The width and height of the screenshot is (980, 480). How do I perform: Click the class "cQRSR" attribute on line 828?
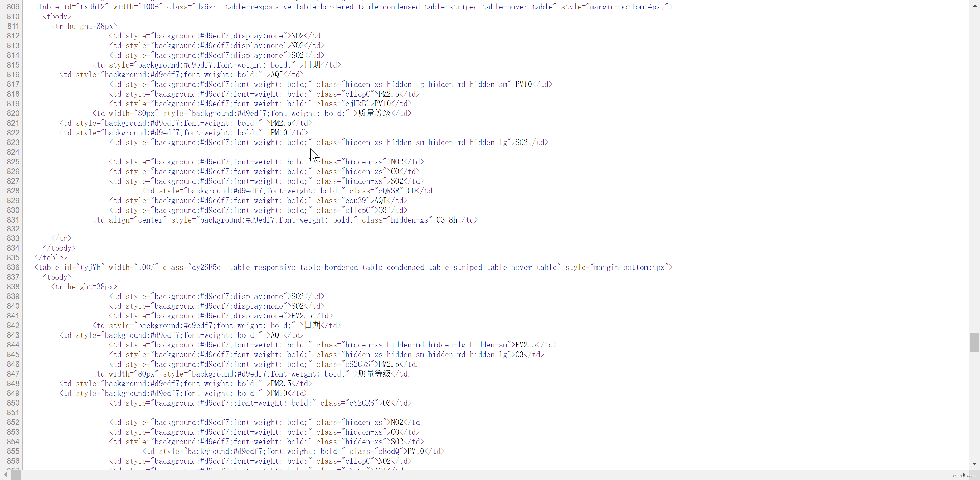pos(388,191)
